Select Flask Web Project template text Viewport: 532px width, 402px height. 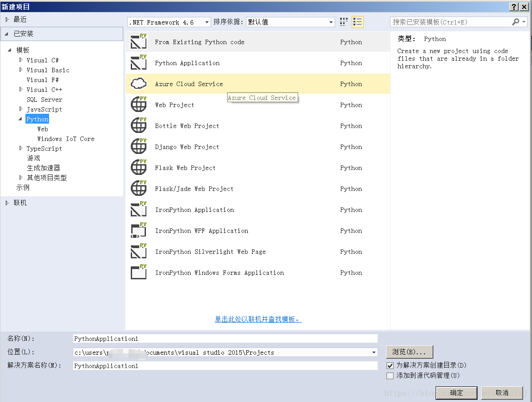185,168
